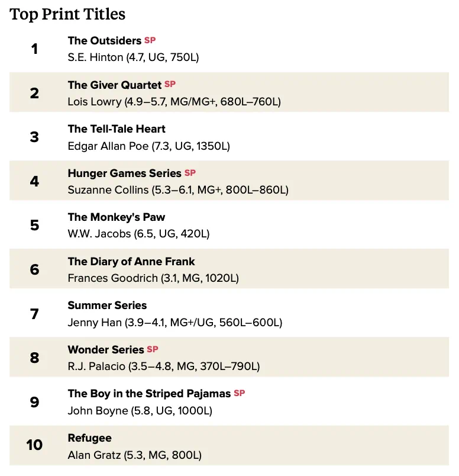Image resolution: width=459 pixels, height=476 pixels.
Task: Click the SP badge beside The Giver Quartet
Action: [170, 84]
